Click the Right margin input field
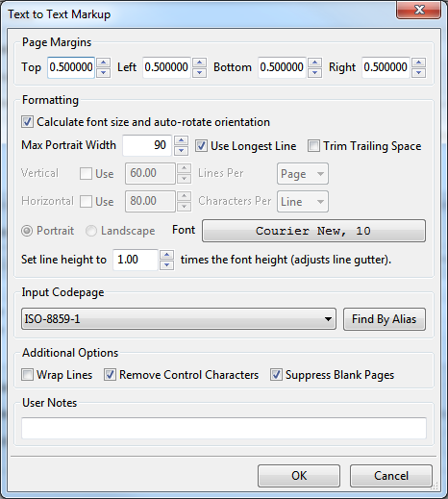The height and width of the screenshot is (499, 448). [x=386, y=67]
